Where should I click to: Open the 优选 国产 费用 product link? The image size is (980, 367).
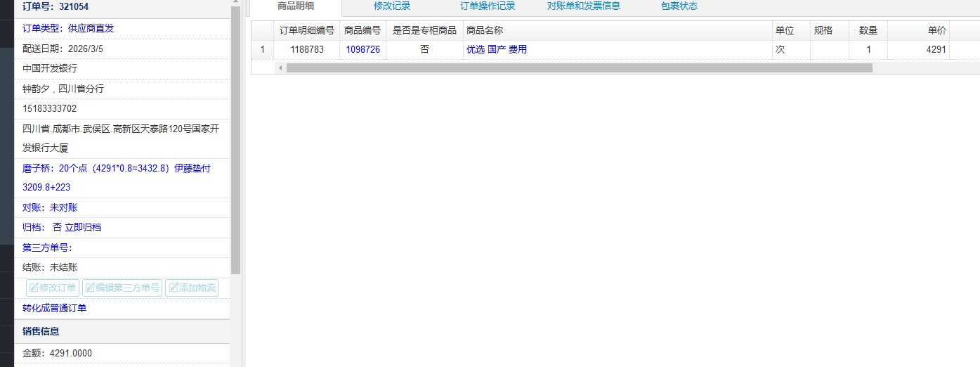click(496, 50)
